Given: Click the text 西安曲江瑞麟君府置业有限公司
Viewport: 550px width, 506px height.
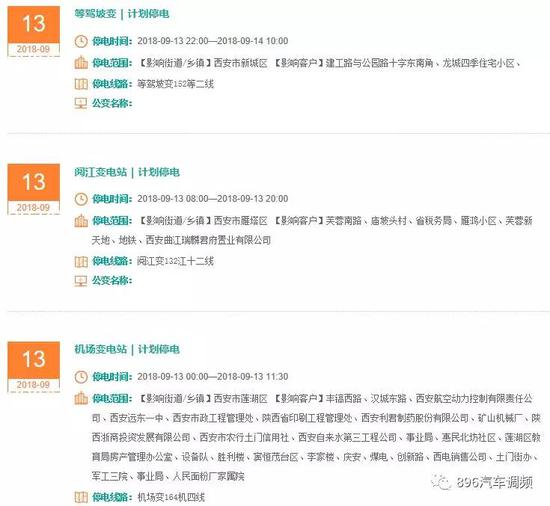Looking at the screenshot, I should (208, 240).
